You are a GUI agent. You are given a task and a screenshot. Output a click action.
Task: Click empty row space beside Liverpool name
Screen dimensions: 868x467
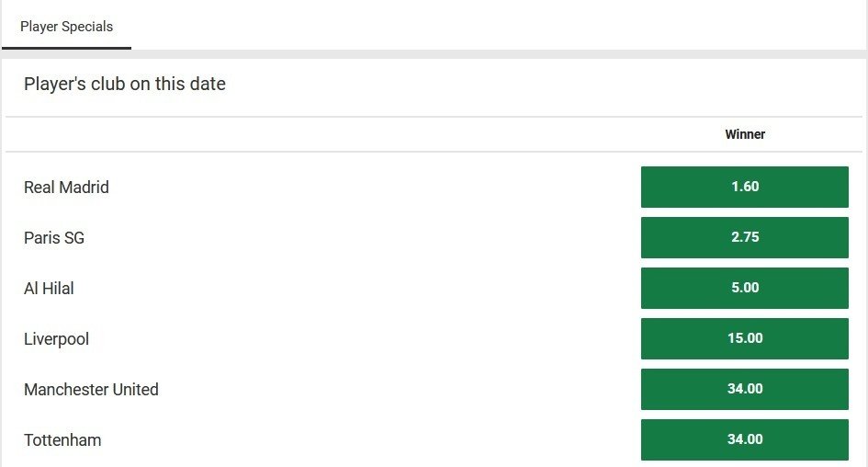(367, 339)
